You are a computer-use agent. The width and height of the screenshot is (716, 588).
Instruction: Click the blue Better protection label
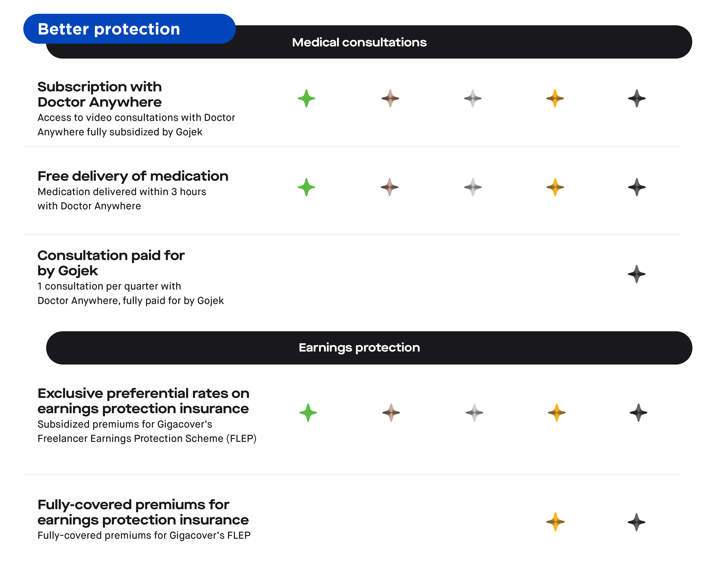pos(129,29)
